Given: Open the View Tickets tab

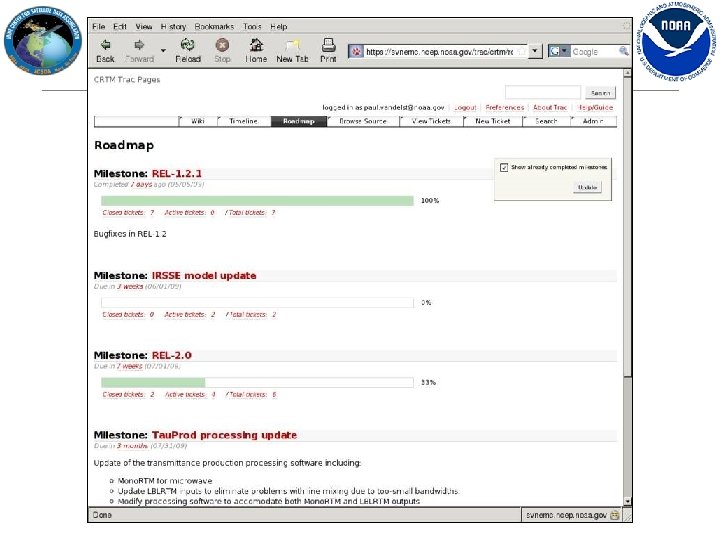Looking at the screenshot, I should click(x=431, y=121).
